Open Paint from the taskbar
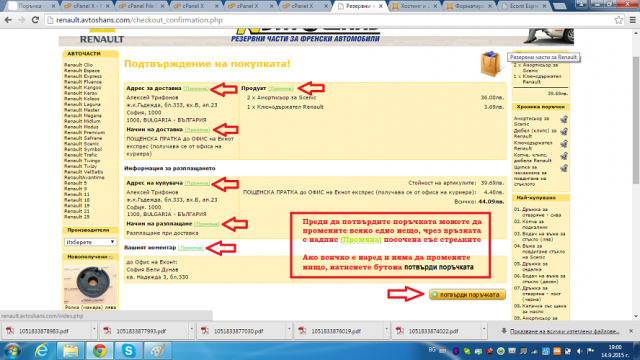Viewport: 640px width, 360px height. [158, 351]
